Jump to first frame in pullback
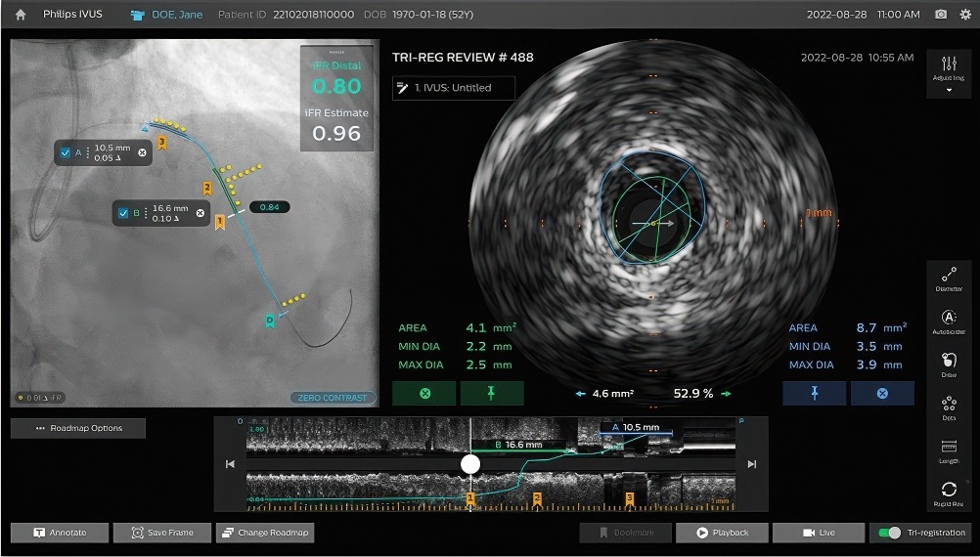The height and width of the screenshot is (557, 980). point(230,464)
